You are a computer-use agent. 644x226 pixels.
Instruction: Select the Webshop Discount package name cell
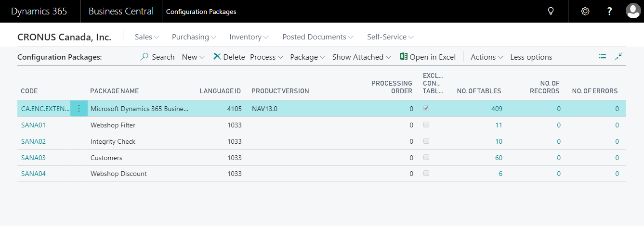(118, 174)
